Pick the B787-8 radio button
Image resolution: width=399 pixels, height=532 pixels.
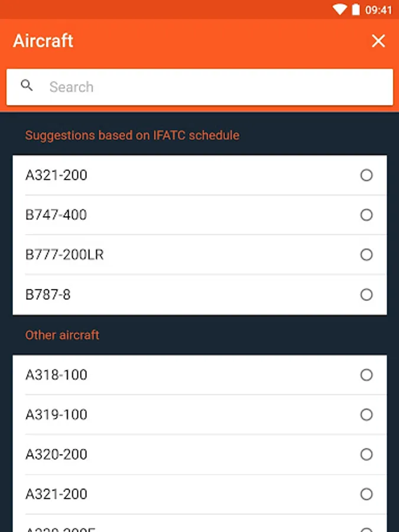pyautogui.click(x=366, y=294)
